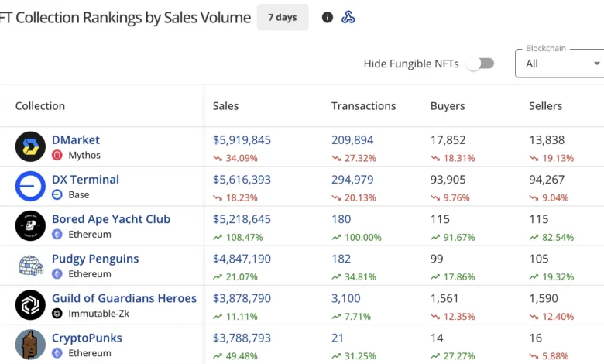Sort table by Transactions column header

pos(363,106)
